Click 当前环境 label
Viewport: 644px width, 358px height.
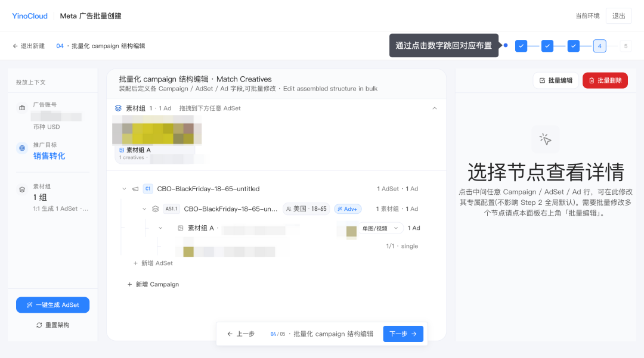(x=587, y=16)
